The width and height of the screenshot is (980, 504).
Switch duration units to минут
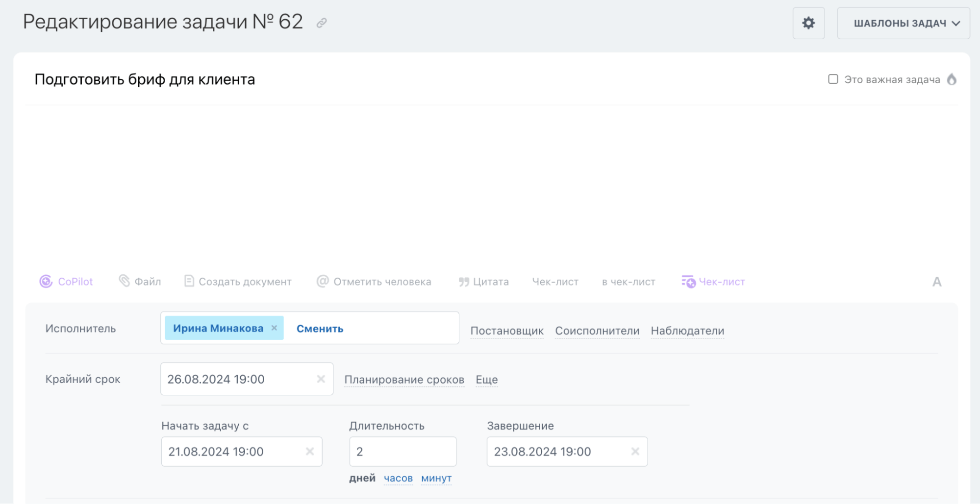436,478
